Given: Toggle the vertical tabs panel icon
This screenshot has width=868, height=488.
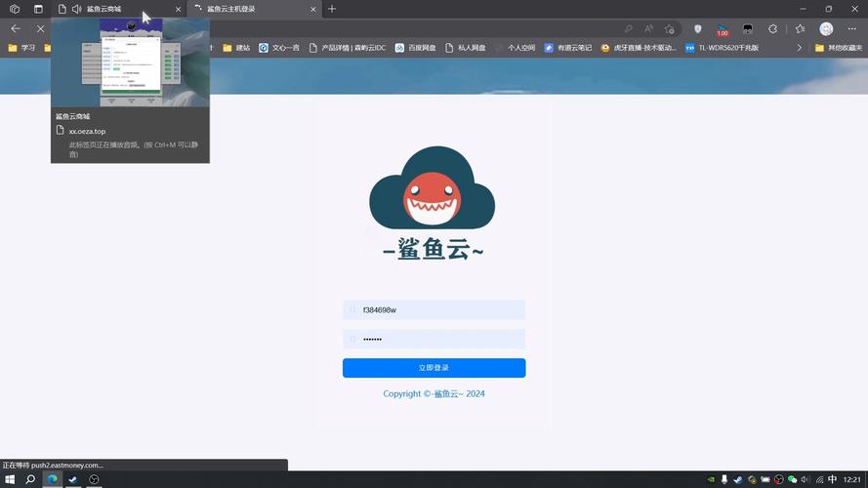Looking at the screenshot, I should click(38, 9).
